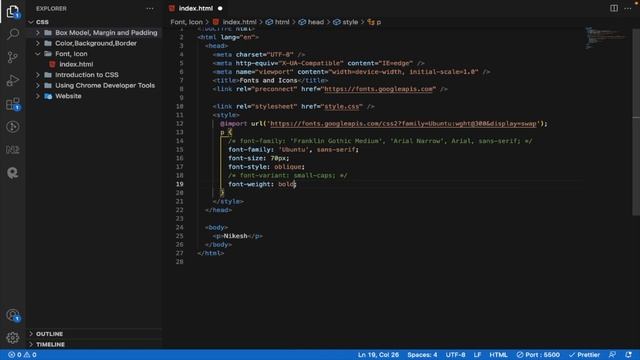
Task: Click the 'Fonts and Icons' title text
Action: [x=268, y=80]
